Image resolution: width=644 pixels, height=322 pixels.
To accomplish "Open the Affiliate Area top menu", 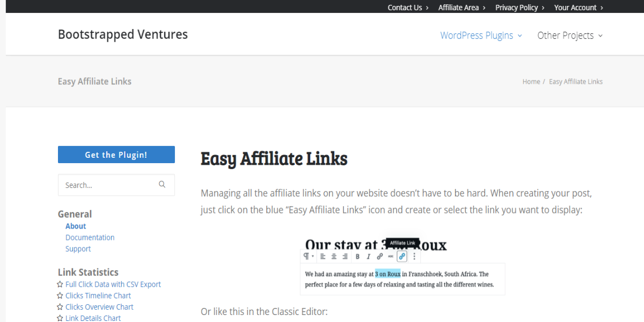I will 462,8.
